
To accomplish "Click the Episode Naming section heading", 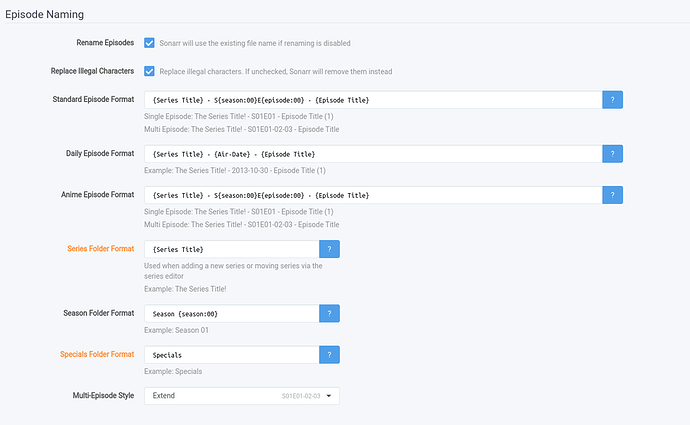I will pos(44,15).
